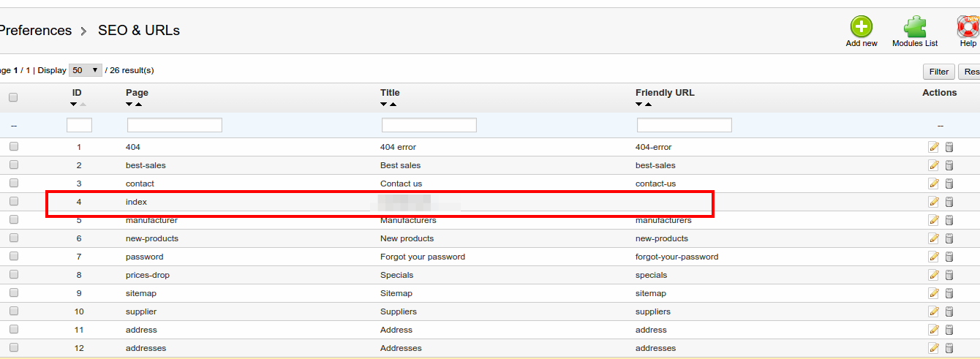Image resolution: width=980 pixels, height=359 pixels.
Task: Edit the 404 page row
Action: (x=934, y=147)
